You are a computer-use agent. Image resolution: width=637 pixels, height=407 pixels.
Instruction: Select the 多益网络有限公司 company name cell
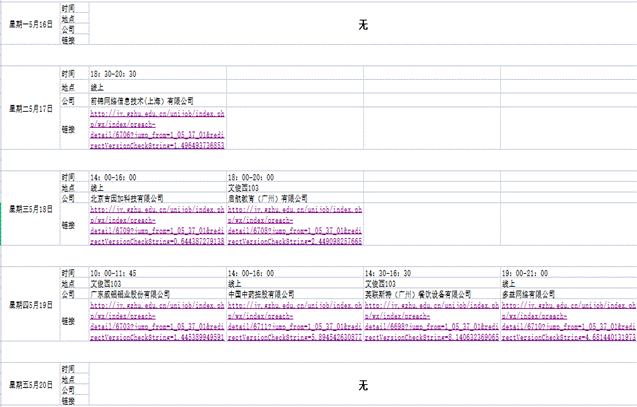click(x=565, y=295)
